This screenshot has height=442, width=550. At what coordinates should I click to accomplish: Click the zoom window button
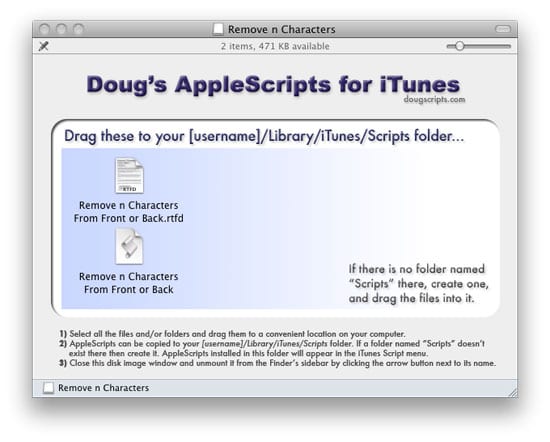pos(79,29)
